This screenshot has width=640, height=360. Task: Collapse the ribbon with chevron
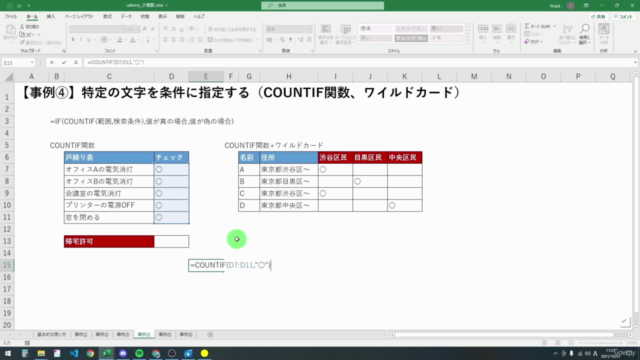coord(635,51)
